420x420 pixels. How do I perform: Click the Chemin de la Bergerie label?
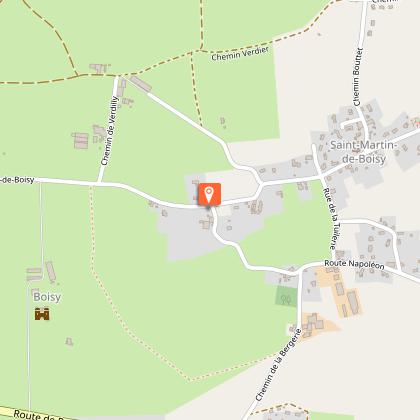pyautogui.click(x=278, y=365)
